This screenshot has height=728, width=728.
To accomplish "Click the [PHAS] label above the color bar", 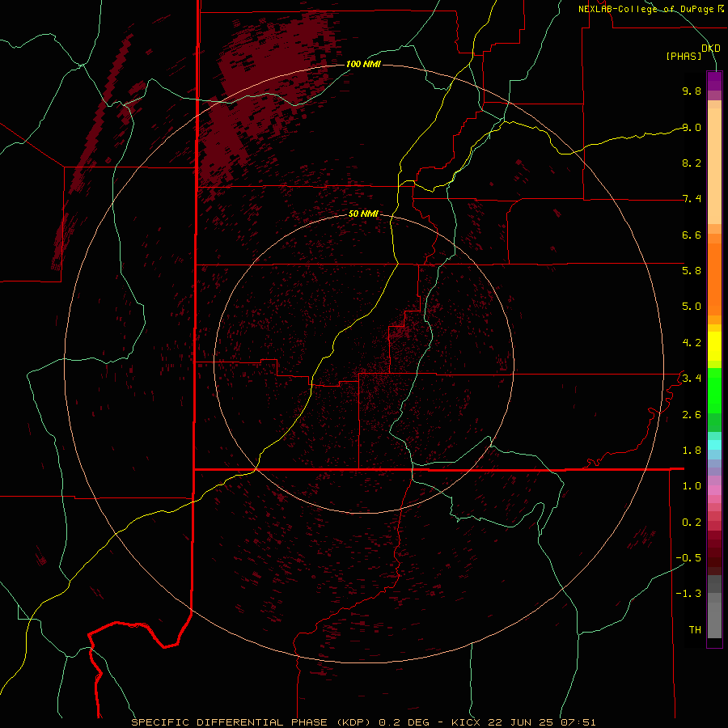I will tap(684, 56).
